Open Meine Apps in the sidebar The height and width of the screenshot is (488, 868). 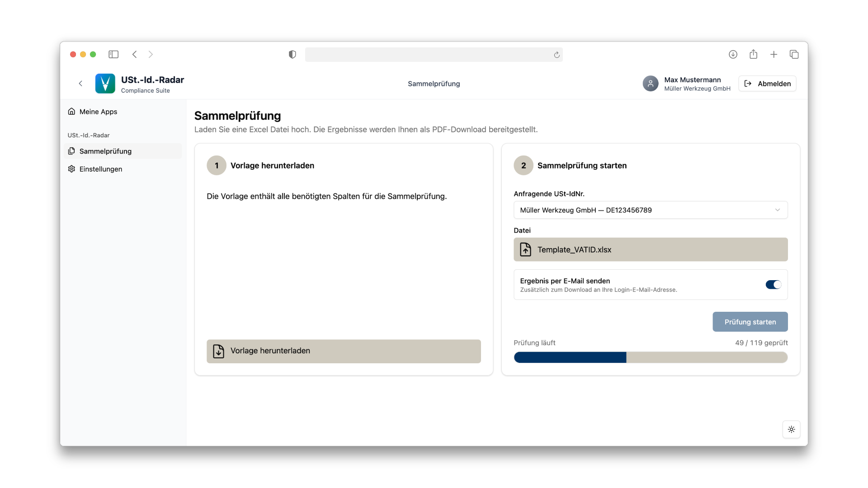123,112
